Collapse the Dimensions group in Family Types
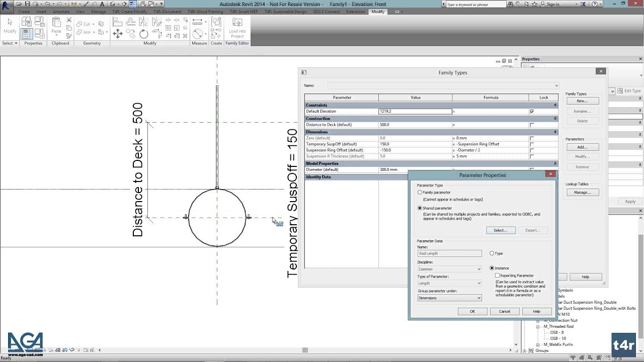This screenshot has height=362, width=644. 555,132
